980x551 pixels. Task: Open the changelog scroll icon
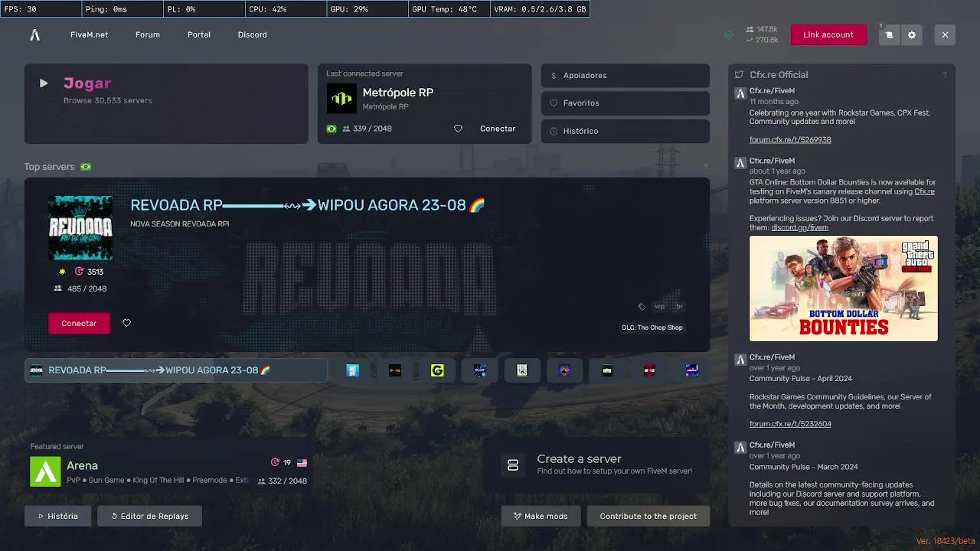click(x=889, y=34)
